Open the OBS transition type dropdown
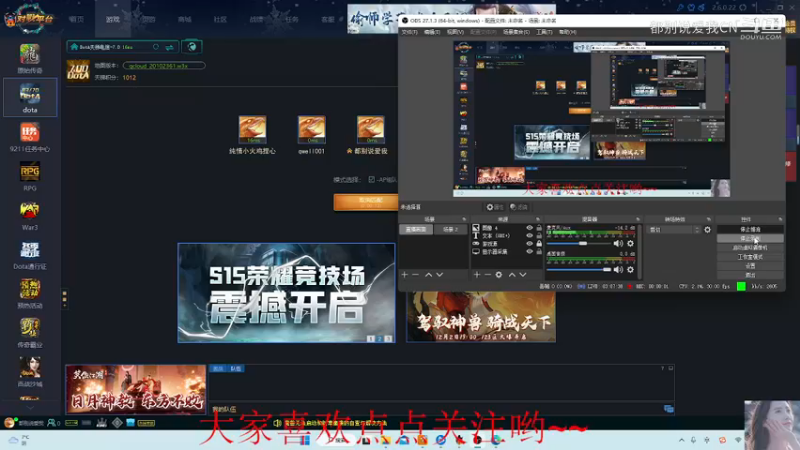The height and width of the screenshot is (450, 800). pyautogui.click(x=671, y=230)
